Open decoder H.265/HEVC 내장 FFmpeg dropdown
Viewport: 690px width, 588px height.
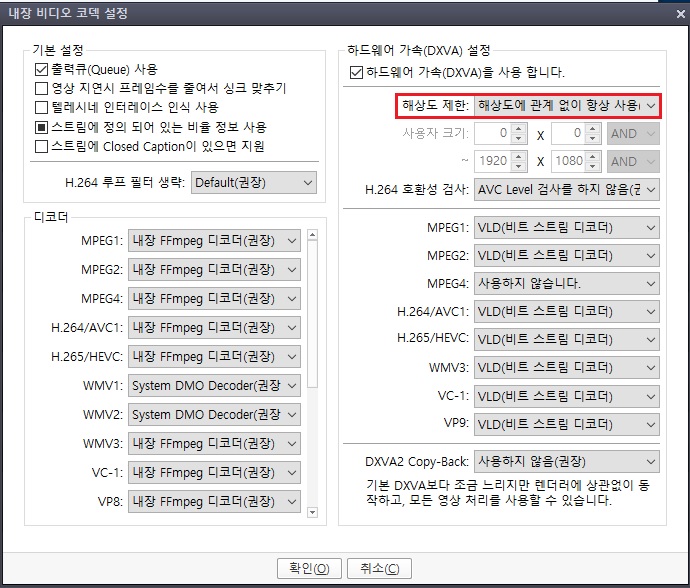point(214,356)
